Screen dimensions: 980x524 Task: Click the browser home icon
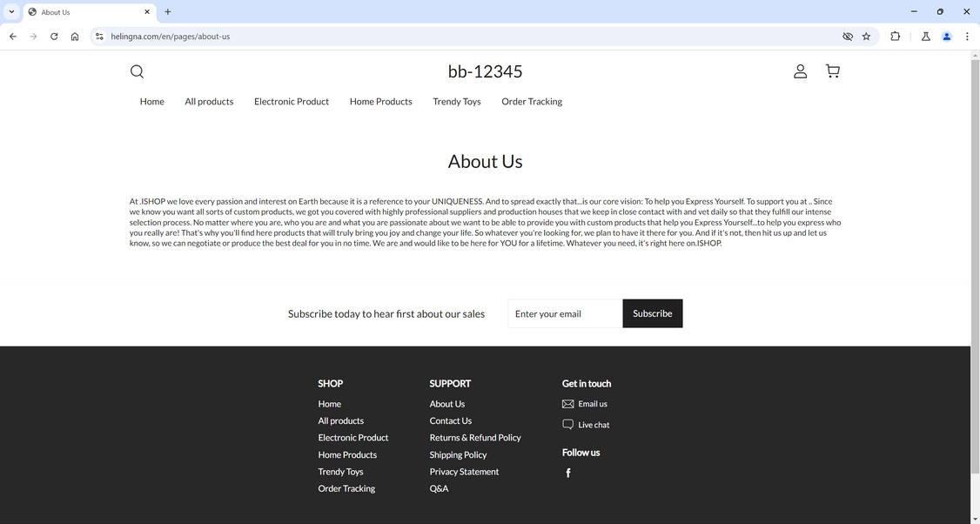point(74,37)
